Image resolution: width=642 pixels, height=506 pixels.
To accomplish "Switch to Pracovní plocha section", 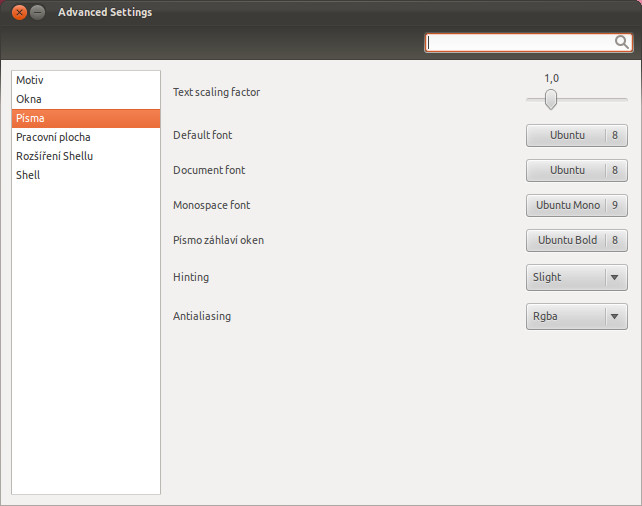I will tap(53, 137).
